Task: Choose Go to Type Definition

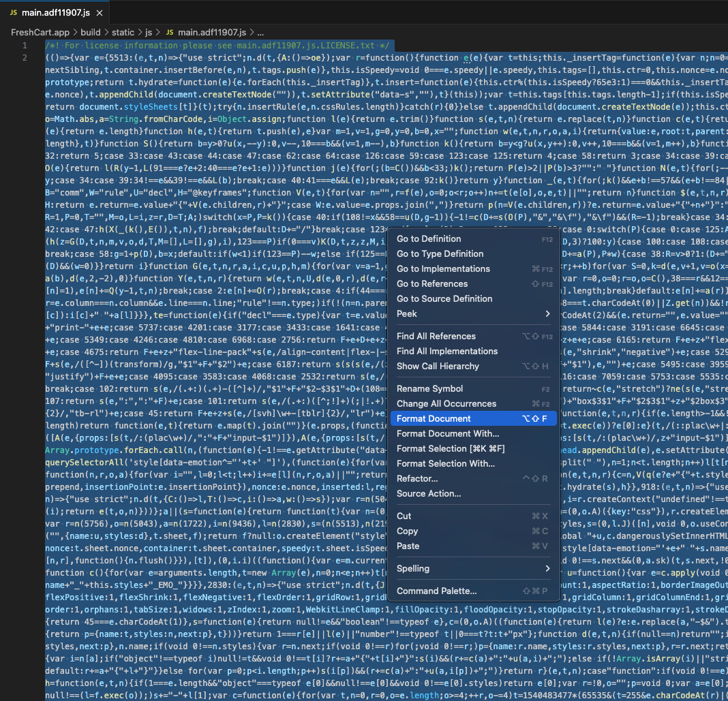Action: (473, 254)
